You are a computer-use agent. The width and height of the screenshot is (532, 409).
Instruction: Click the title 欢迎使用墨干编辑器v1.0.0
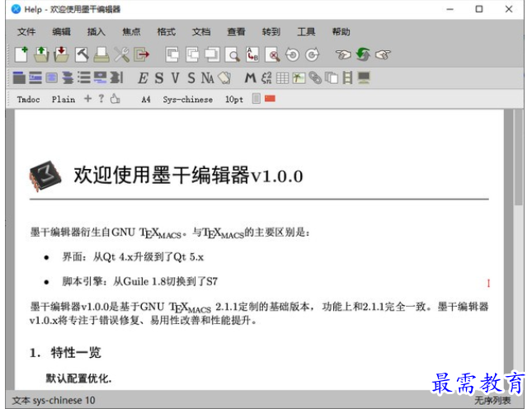(188, 175)
